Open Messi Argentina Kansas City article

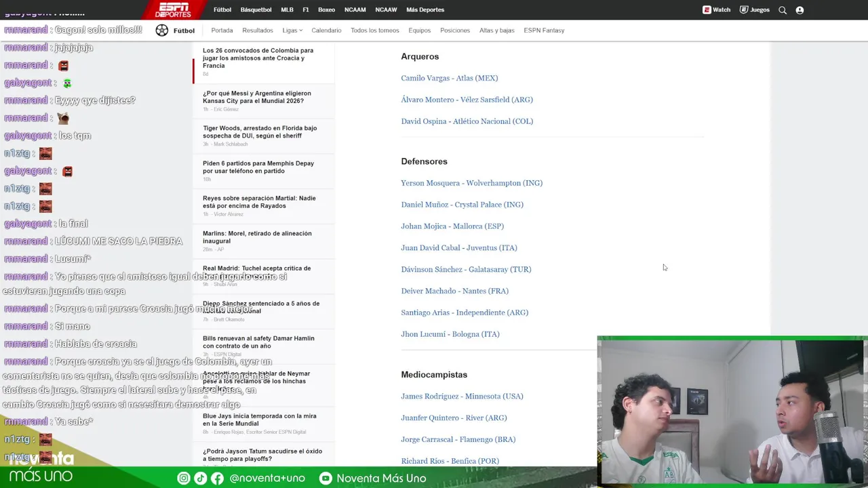(257, 97)
